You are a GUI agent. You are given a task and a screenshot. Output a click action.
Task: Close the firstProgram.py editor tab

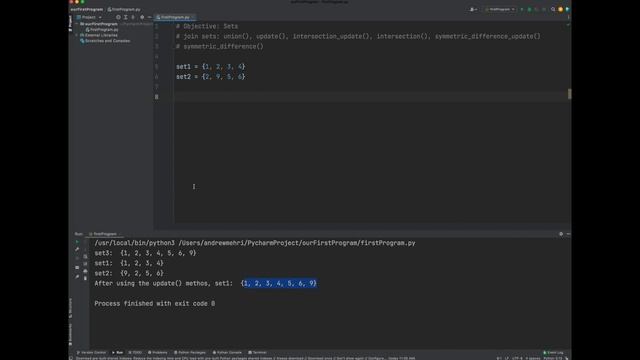coord(193,17)
